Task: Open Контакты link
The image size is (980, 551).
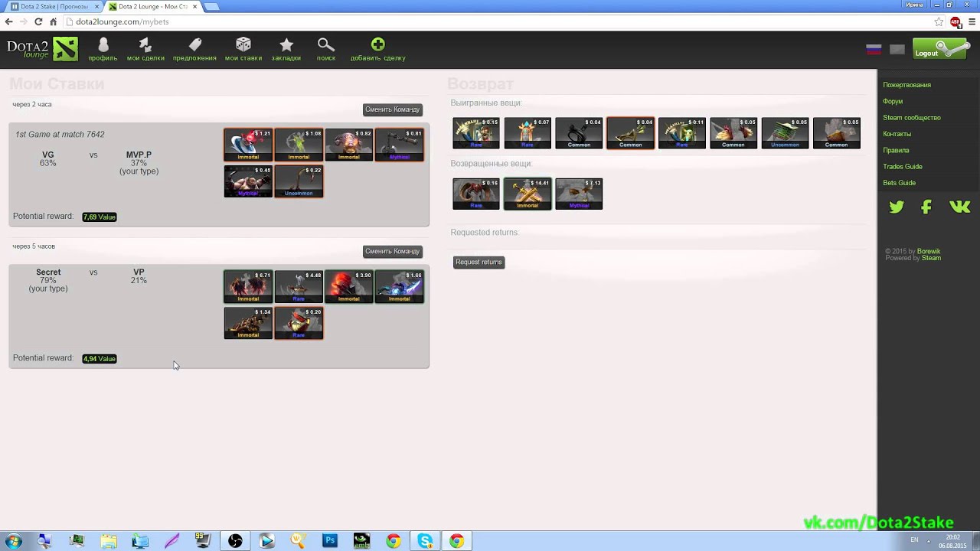Action: coord(897,134)
